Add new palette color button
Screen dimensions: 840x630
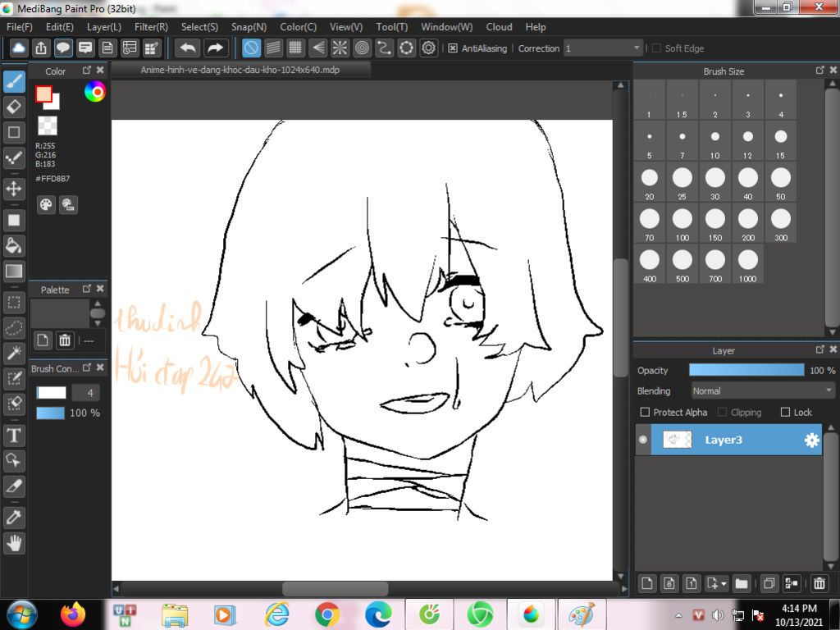[x=43, y=340]
